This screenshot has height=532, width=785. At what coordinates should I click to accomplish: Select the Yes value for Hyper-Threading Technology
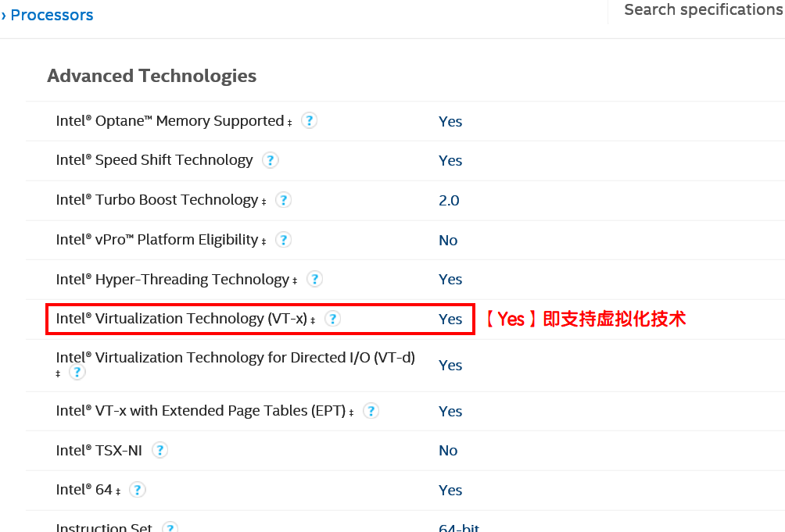coord(450,279)
